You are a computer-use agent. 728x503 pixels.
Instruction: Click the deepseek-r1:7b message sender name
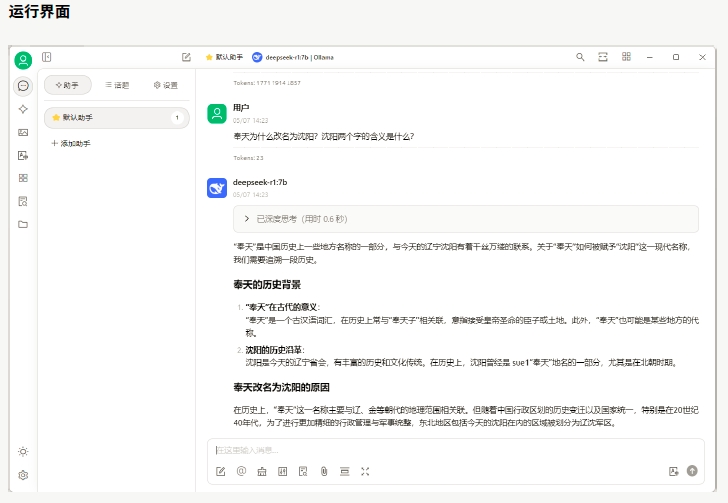260,182
